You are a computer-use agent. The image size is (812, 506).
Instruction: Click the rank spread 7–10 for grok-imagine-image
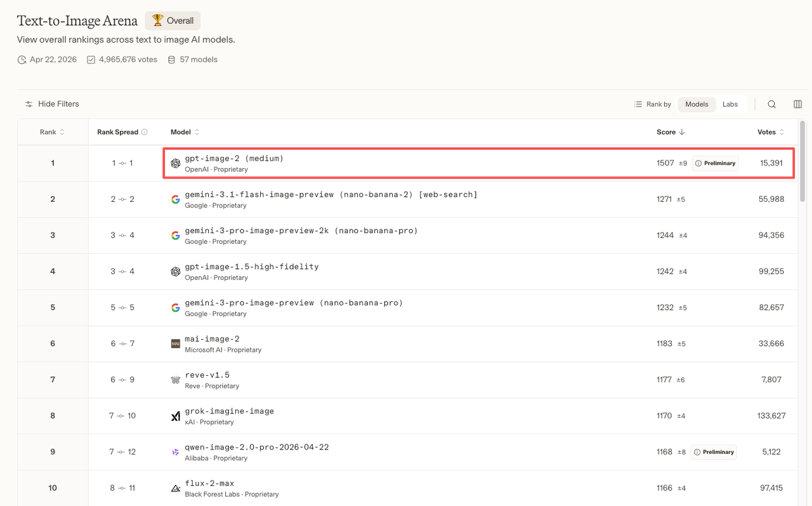pyautogui.click(x=122, y=416)
